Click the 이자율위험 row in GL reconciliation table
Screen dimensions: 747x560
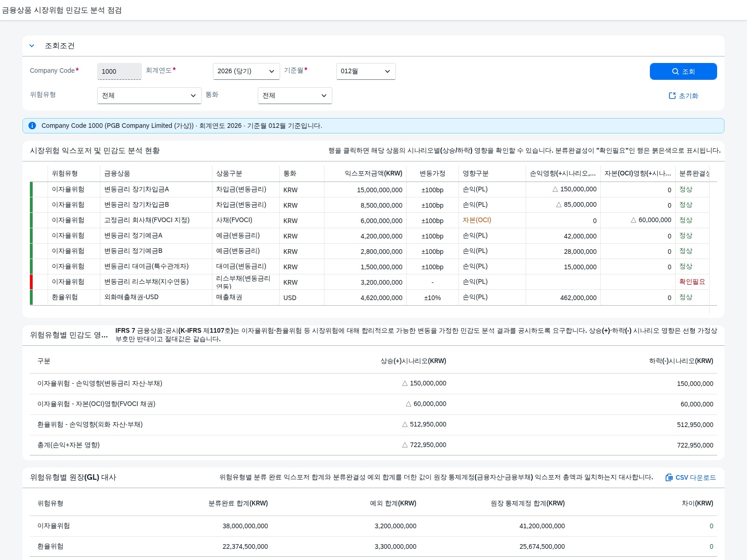tap(373, 526)
